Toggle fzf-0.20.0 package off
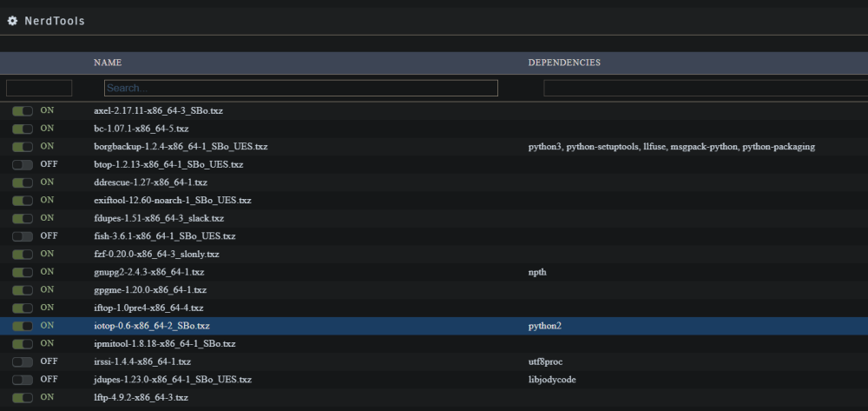The width and height of the screenshot is (868, 411). point(23,255)
